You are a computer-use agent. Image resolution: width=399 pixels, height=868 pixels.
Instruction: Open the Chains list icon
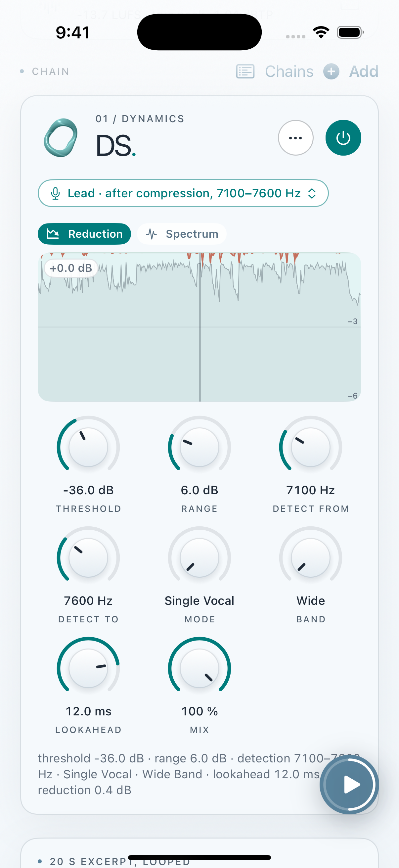point(245,72)
